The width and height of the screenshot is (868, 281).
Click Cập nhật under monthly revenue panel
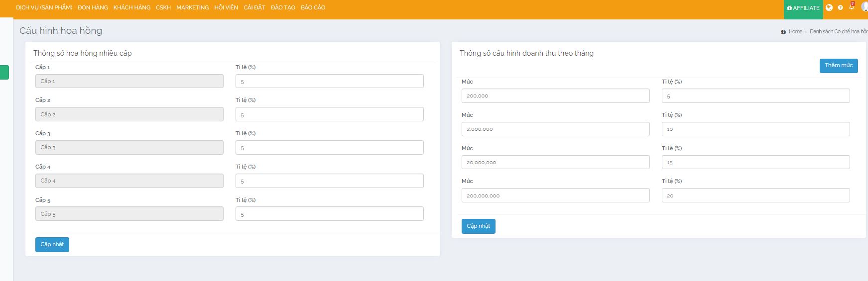coord(478,226)
